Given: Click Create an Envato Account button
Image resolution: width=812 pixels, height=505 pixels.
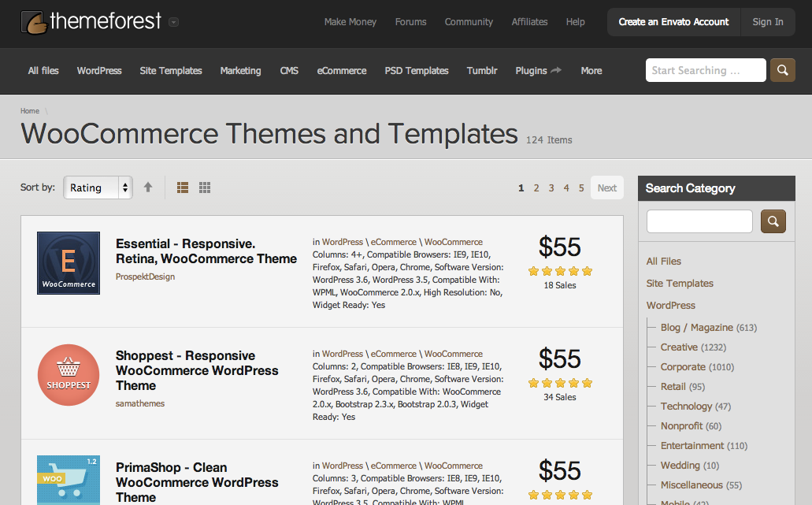Looking at the screenshot, I should (673, 22).
